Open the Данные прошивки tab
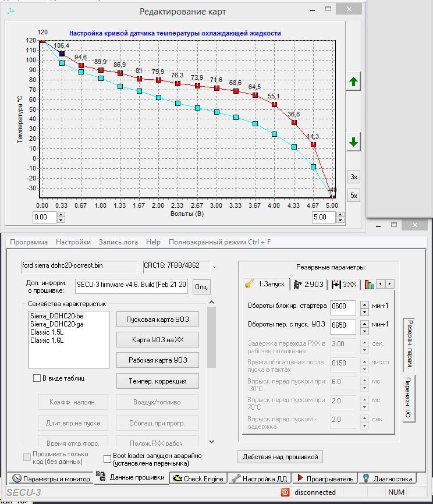Image resolution: width=433 pixels, height=504 pixels. coord(131,477)
